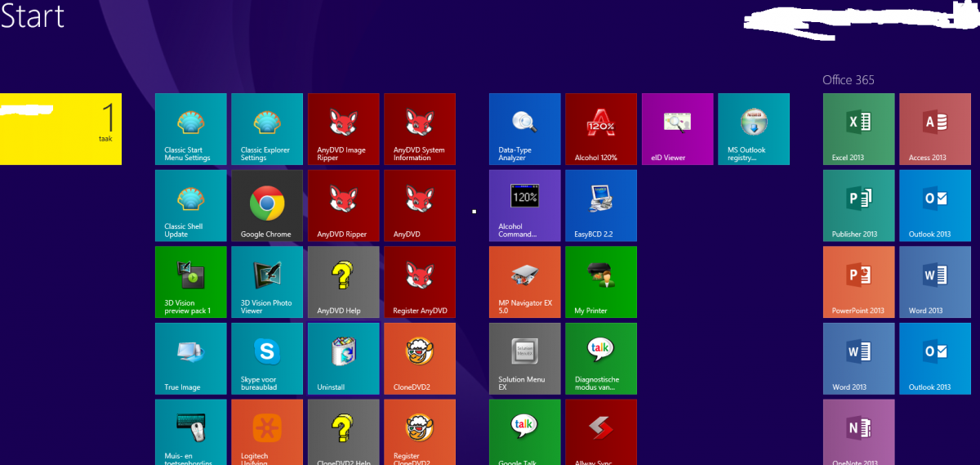The width and height of the screenshot is (980, 465).
Task: Click the Uninstall tile
Action: point(344,359)
